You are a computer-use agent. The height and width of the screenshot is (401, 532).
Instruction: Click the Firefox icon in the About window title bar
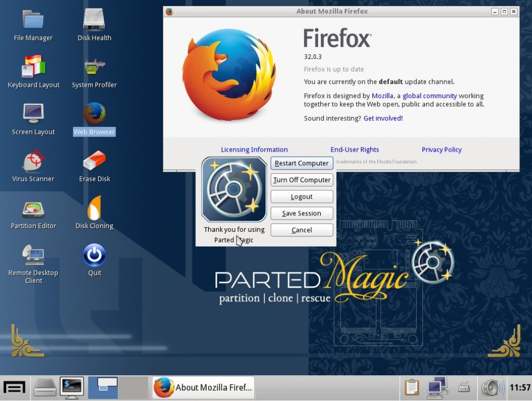169,12
